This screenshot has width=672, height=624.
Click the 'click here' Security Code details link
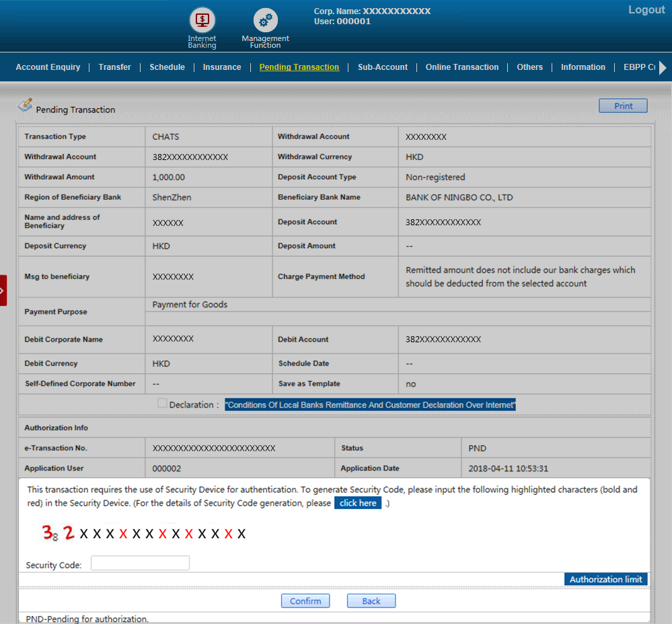click(358, 503)
